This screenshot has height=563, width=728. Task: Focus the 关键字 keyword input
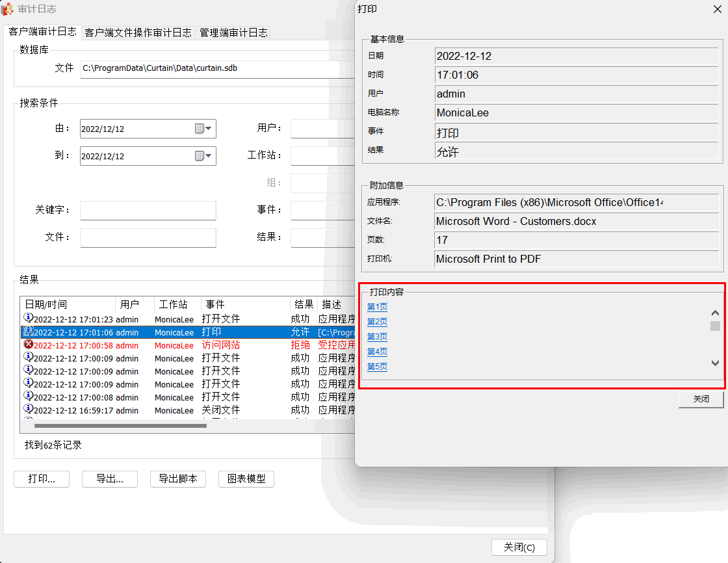click(148, 210)
